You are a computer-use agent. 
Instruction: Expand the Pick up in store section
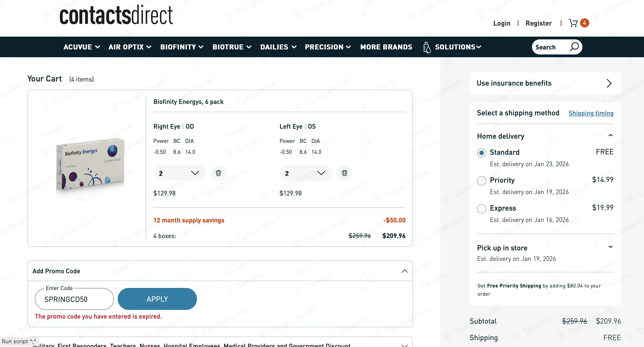point(610,247)
